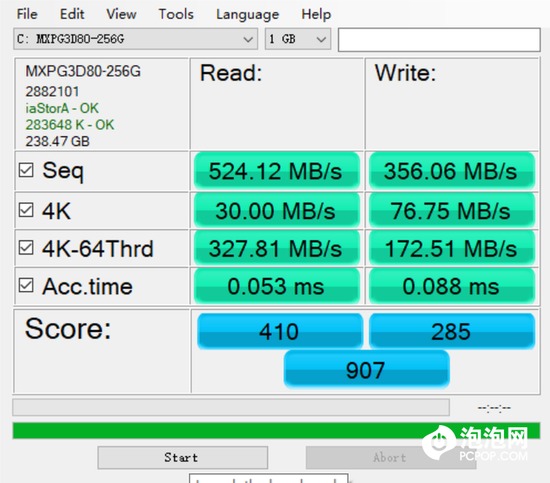The image size is (550, 483).
Task: Click the Start button
Action: (183, 457)
